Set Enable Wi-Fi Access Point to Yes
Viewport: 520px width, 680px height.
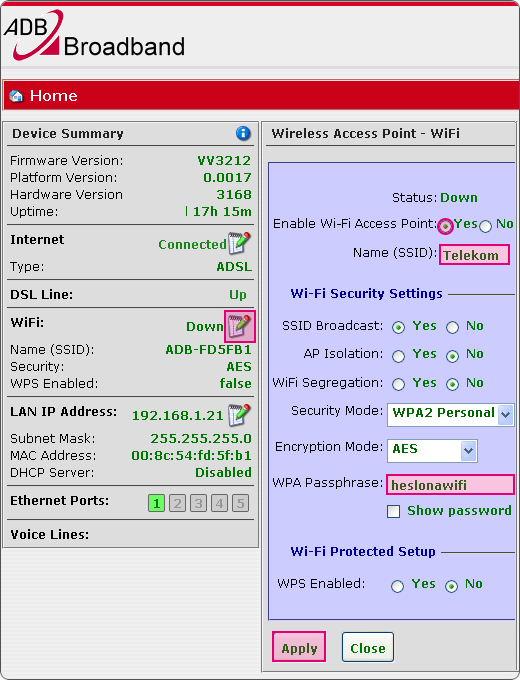click(x=445, y=226)
